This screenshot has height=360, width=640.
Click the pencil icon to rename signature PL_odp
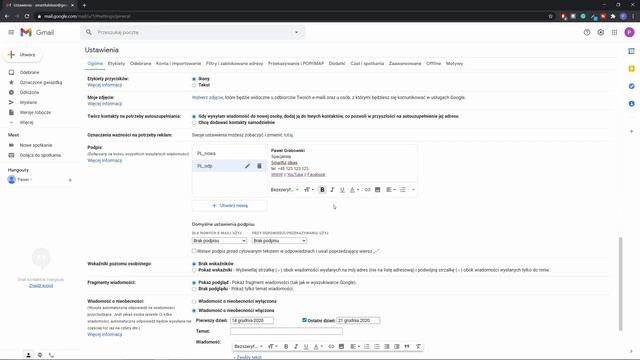247,166
